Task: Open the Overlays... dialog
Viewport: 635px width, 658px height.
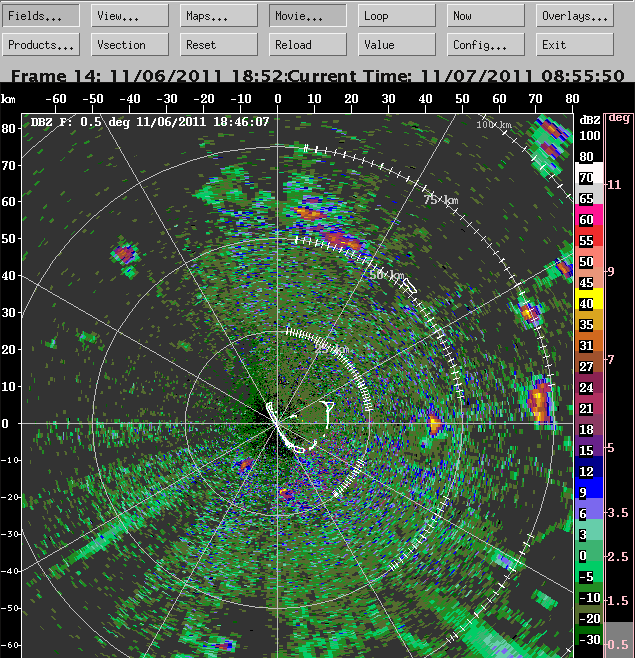Action: coord(575,16)
